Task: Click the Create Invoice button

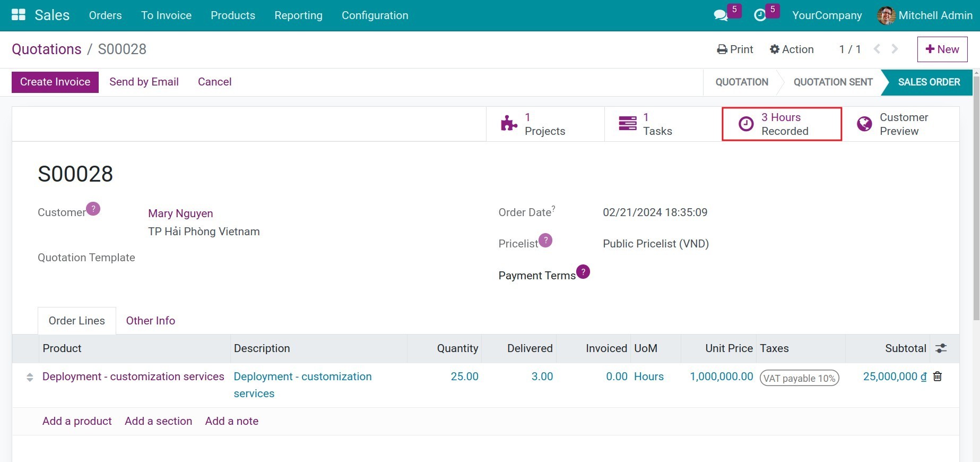Action: pos(55,82)
